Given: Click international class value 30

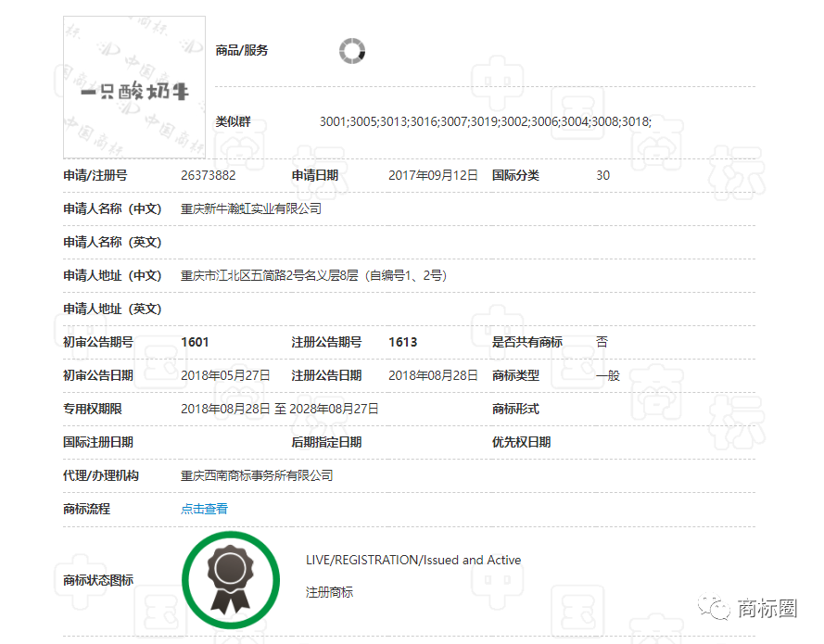Looking at the screenshot, I should coord(603,175).
